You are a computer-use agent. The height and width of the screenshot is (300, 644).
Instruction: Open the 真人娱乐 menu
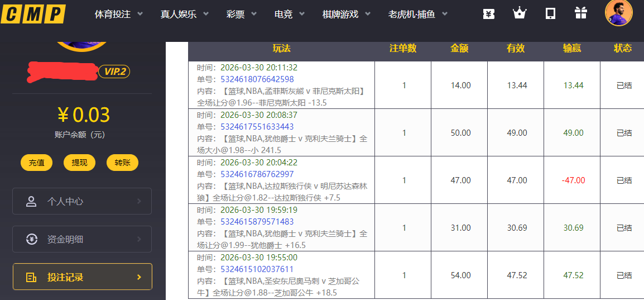[178, 15]
